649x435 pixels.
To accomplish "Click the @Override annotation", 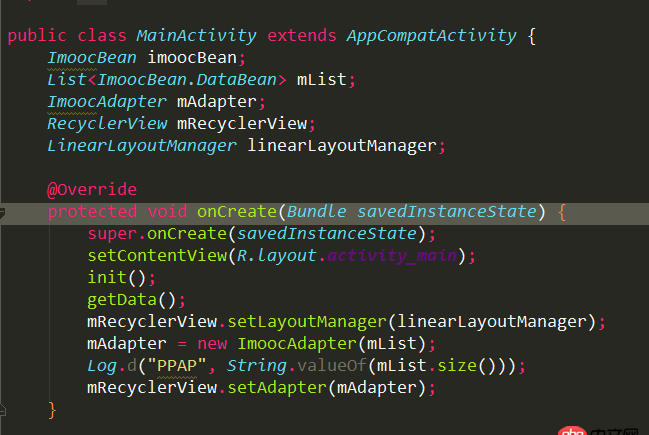I will pos(91,190).
